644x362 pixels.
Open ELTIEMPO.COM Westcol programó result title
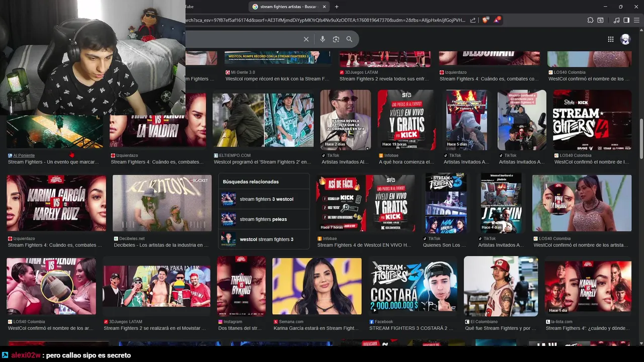[262, 162]
